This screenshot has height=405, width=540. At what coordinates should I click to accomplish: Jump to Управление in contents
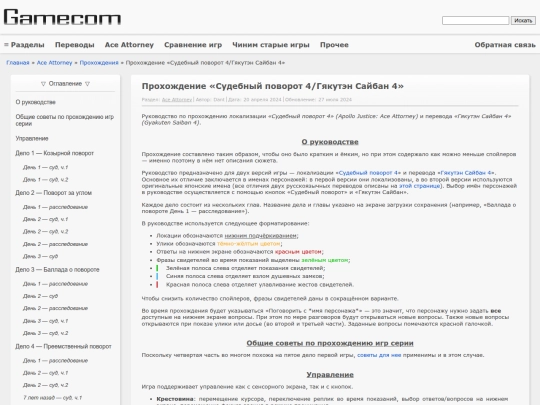(x=32, y=138)
